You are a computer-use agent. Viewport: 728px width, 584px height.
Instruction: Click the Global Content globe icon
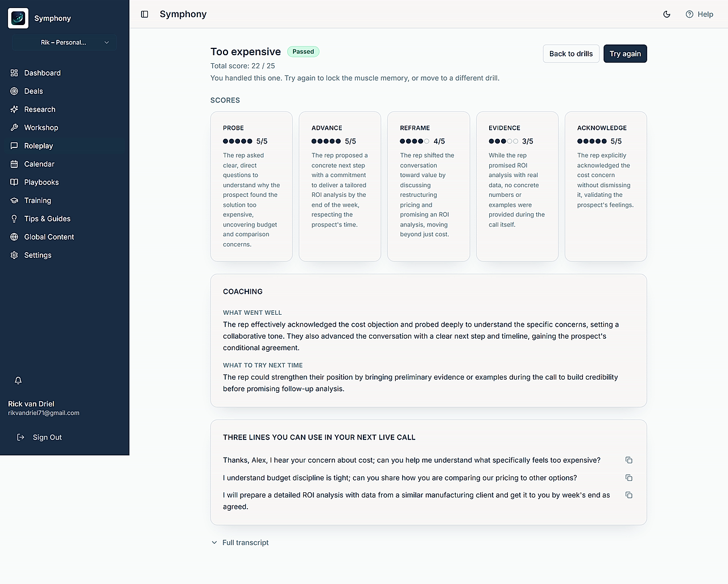click(x=14, y=237)
